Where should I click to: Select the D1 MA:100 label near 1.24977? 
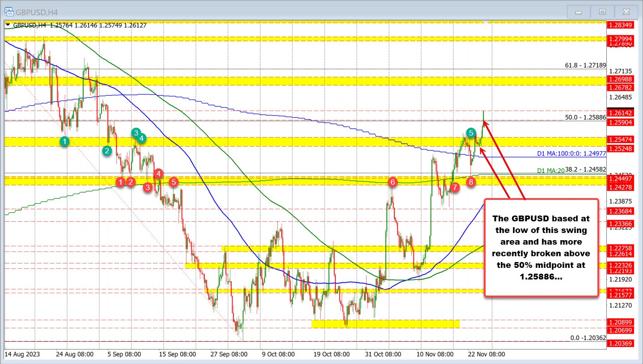pyautogui.click(x=571, y=153)
